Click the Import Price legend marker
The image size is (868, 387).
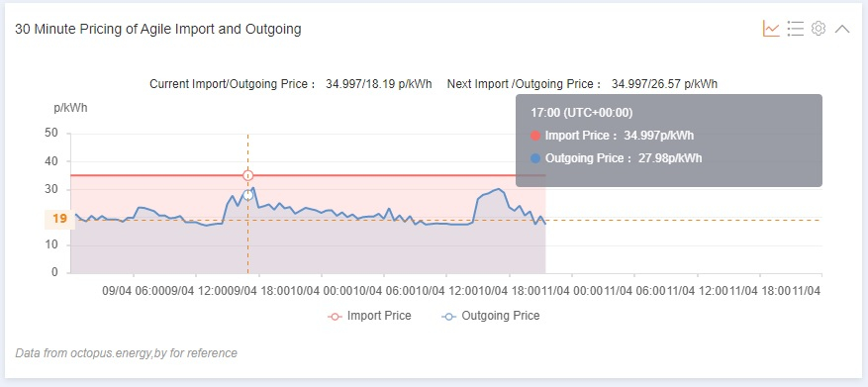[335, 318]
